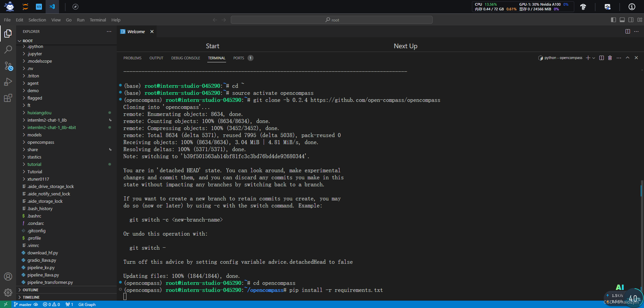Image resolution: width=644 pixels, height=308 pixels.
Task: Open the Terminal menu
Action: [x=98, y=20]
